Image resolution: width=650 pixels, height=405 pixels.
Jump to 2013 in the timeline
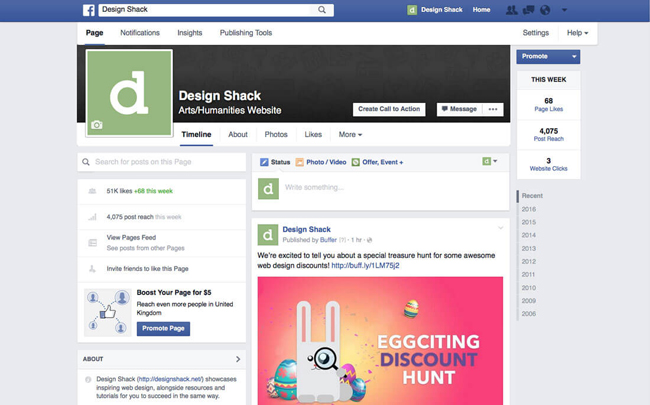(x=529, y=248)
